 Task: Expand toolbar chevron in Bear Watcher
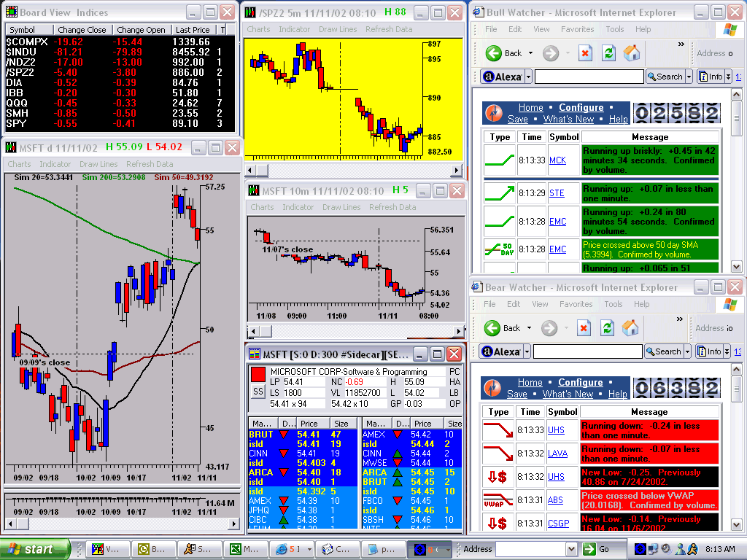(x=679, y=319)
